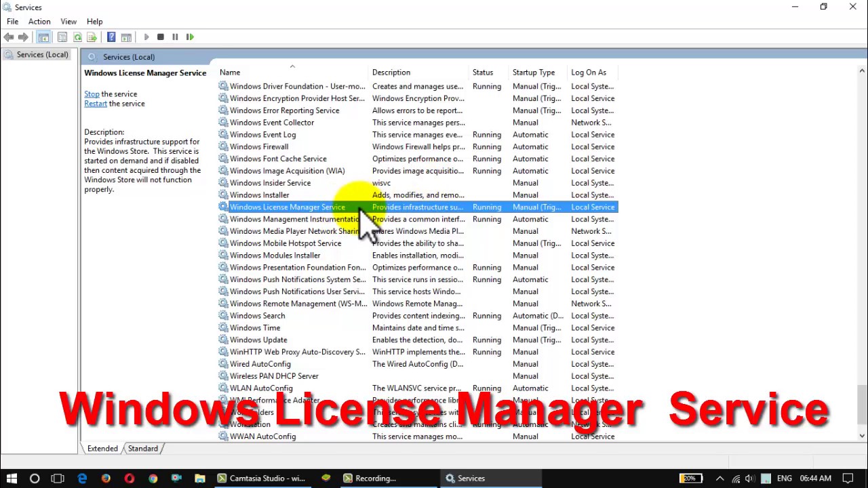The image size is (868, 488).
Task: Select Windows Font Cache Service row
Action: click(x=417, y=159)
